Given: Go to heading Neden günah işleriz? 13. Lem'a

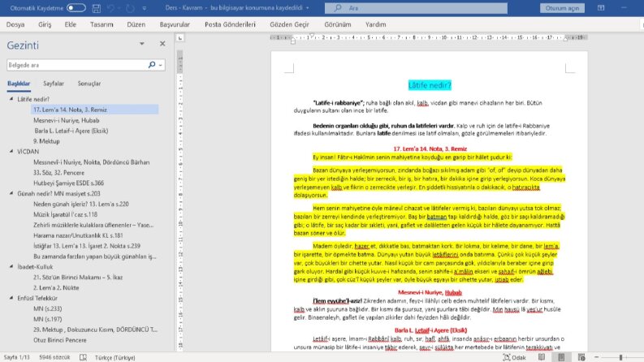Looking at the screenshot, I should tap(81, 204).
